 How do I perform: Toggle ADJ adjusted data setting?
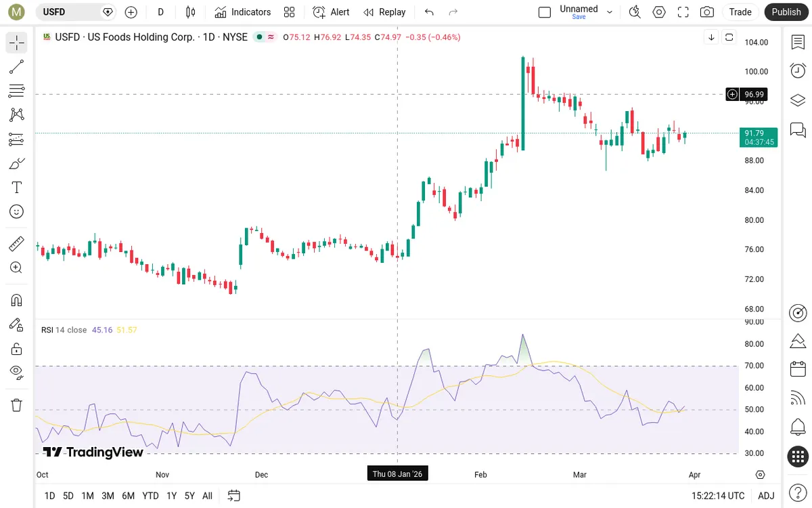click(x=766, y=496)
